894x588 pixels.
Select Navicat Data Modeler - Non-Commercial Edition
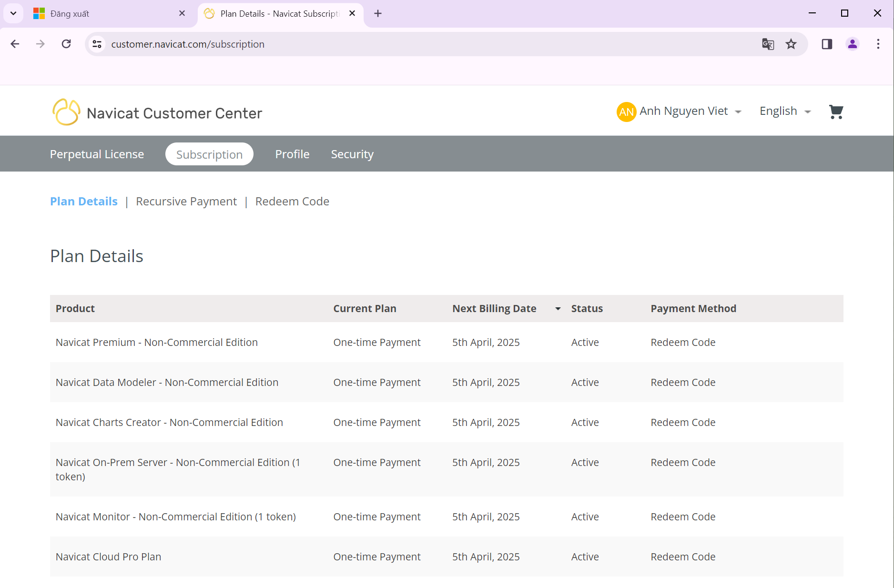point(167,383)
